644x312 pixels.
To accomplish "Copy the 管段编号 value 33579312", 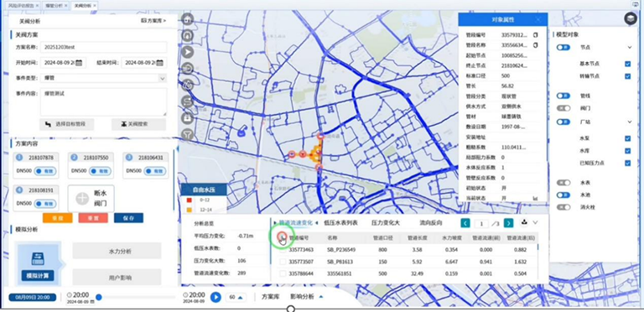I will coord(535,35).
